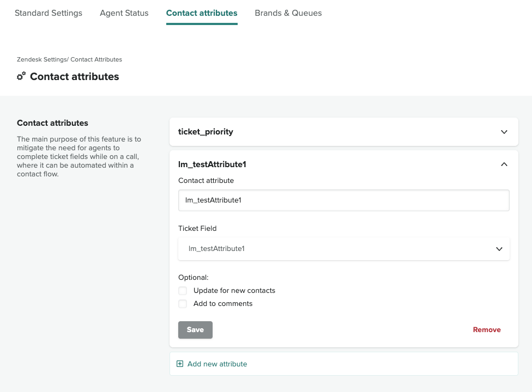Viewport: 532px width, 392px height.
Task: Click the red Remove link
Action: pyautogui.click(x=486, y=330)
